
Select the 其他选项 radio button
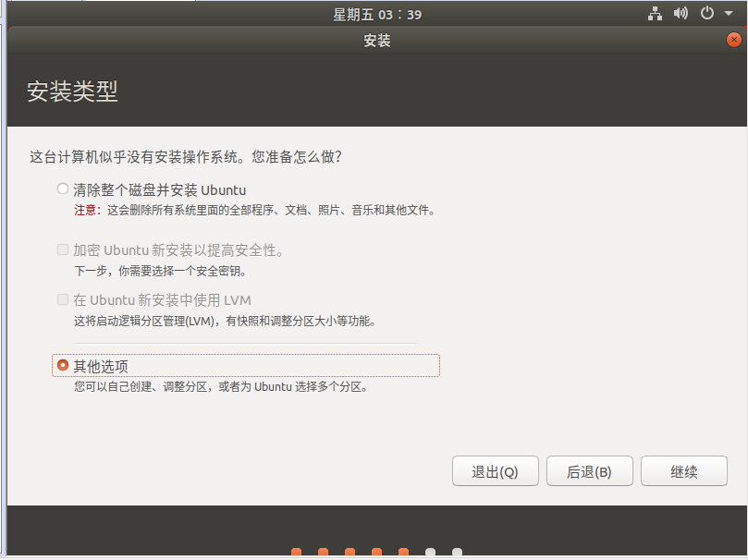click(63, 365)
